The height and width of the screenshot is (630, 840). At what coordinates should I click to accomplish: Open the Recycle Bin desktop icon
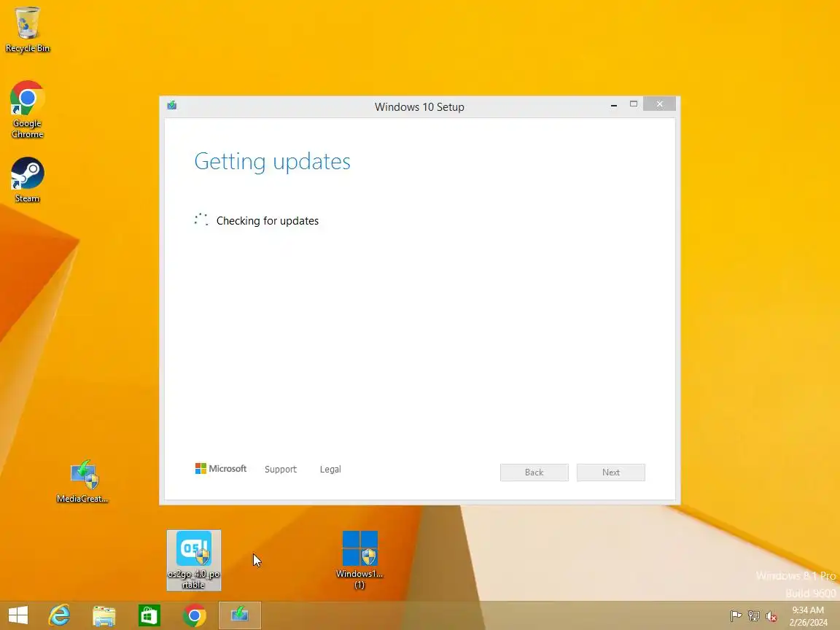27,29
